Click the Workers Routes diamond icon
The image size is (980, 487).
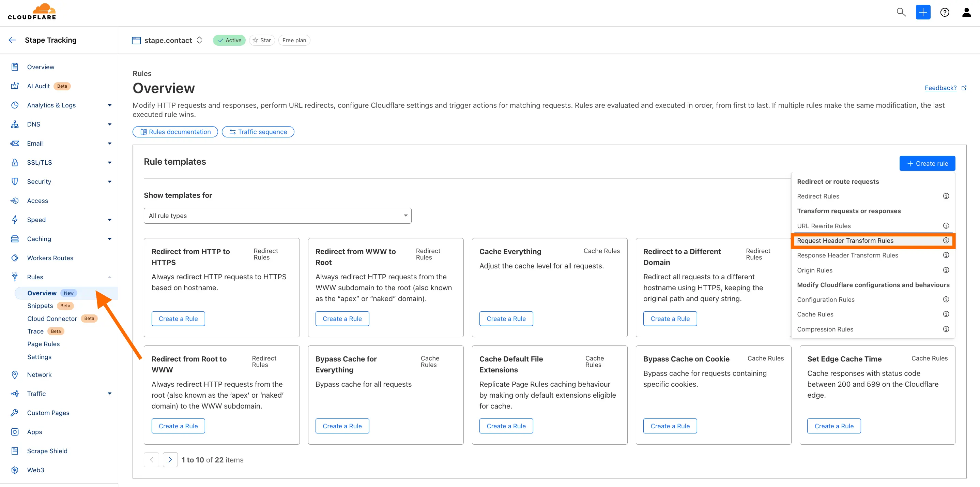(15, 258)
